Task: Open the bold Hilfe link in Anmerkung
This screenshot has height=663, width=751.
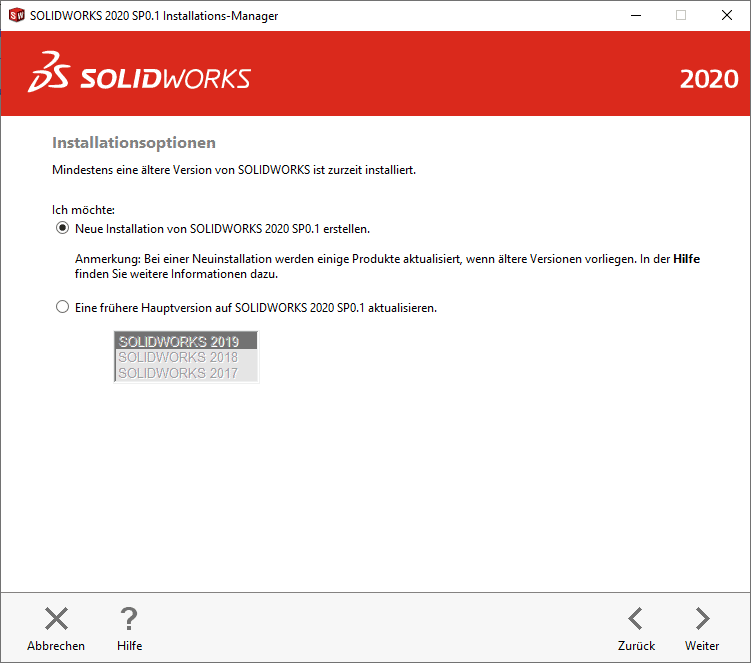Action: (686, 259)
